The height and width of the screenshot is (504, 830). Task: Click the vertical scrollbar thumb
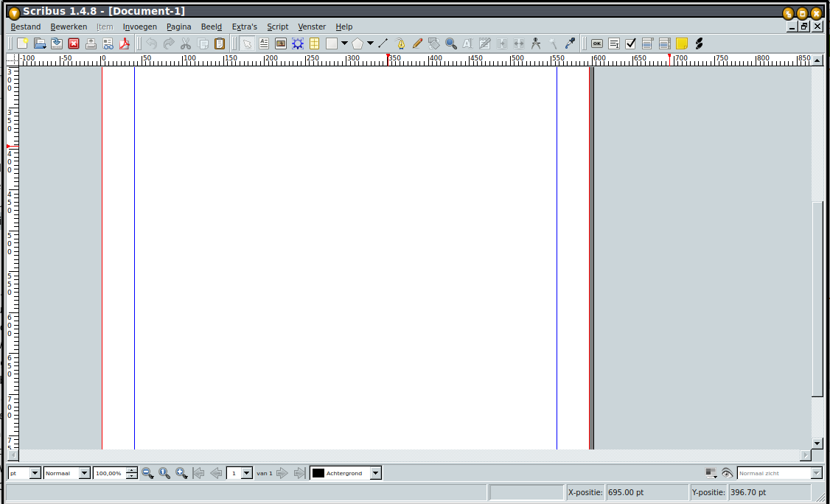tap(817, 298)
